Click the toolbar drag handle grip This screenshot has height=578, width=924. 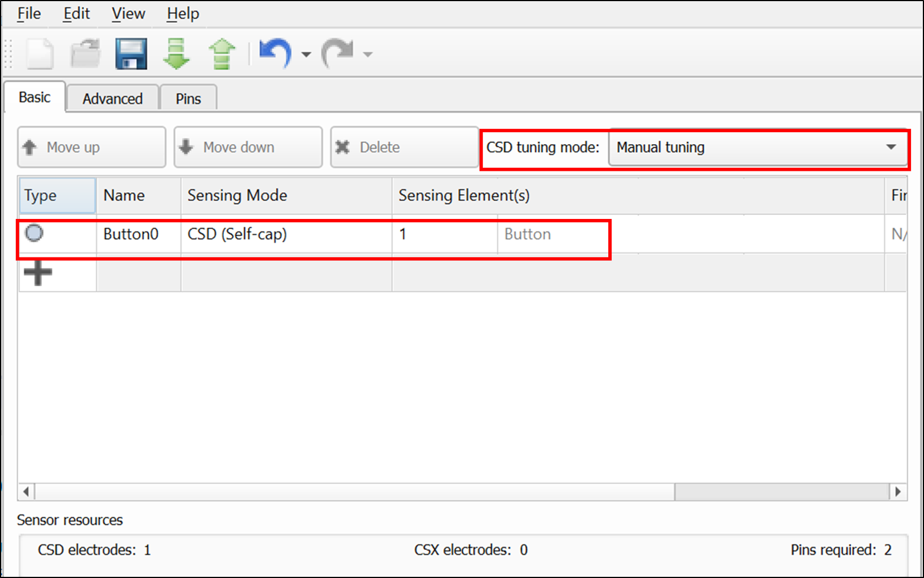tap(9, 54)
